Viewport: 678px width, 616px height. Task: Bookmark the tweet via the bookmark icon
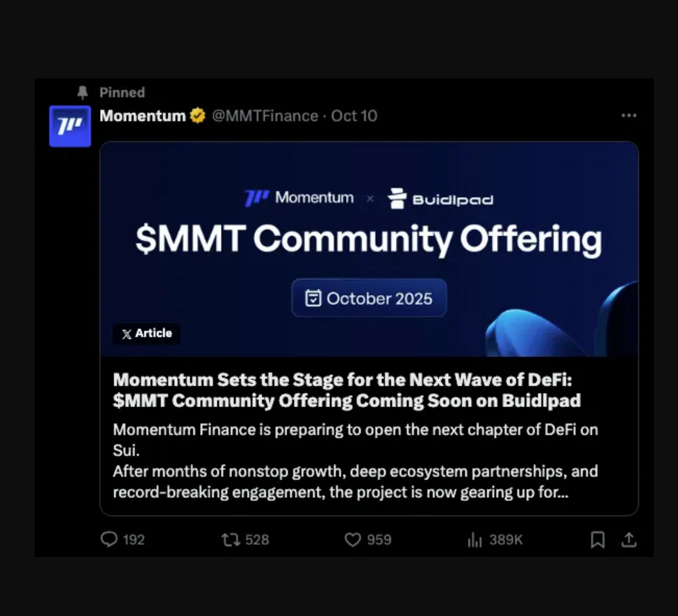pos(596,540)
